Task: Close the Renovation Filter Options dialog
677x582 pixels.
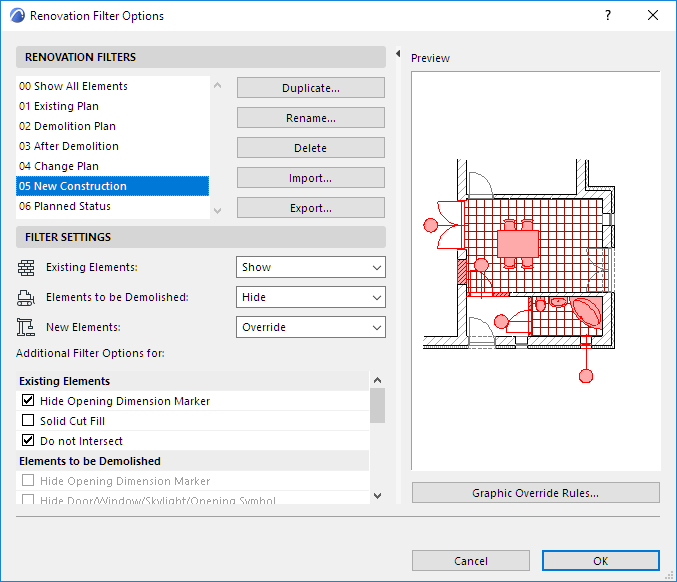Action: pos(653,16)
